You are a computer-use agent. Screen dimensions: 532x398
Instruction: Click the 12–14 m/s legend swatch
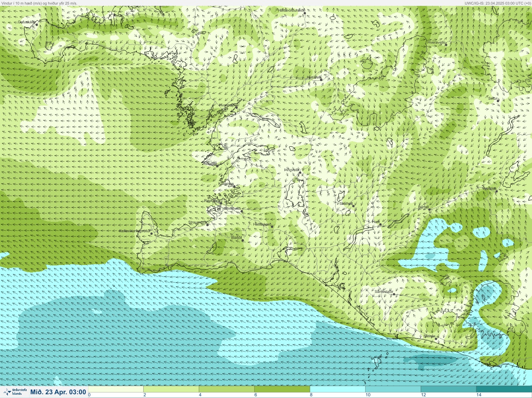click(x=448, y=389)
